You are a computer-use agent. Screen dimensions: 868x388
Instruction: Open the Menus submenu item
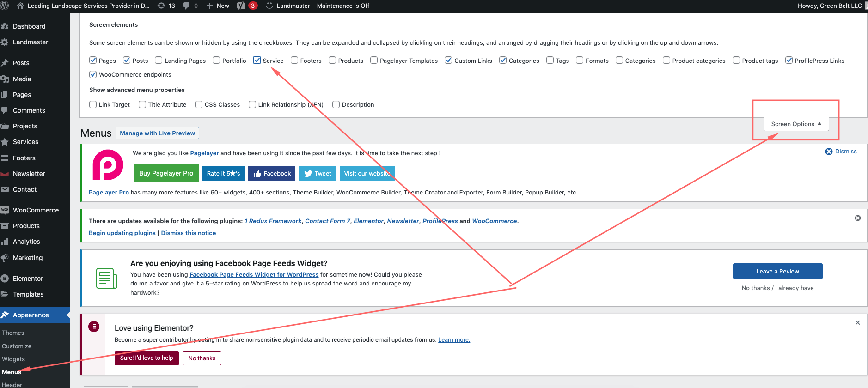click(x=12, y=372)
